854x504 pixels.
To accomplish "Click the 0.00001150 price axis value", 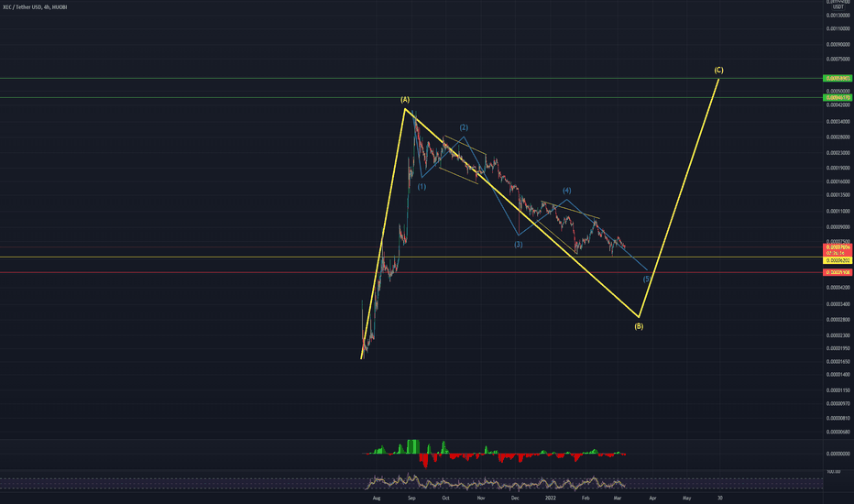I will click(x=838, y=390).
